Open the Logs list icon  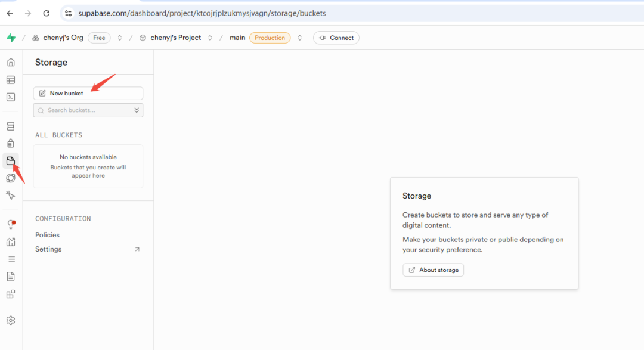click(11, 259)
